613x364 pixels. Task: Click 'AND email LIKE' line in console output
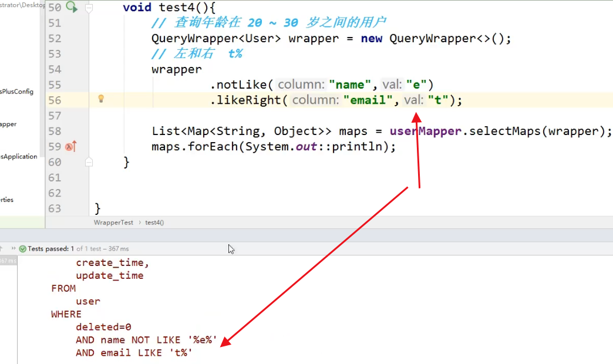click(134, 353)
